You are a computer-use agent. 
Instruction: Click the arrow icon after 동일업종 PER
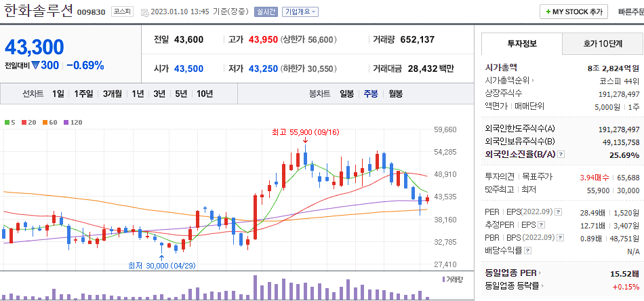[x=540, y=273]
